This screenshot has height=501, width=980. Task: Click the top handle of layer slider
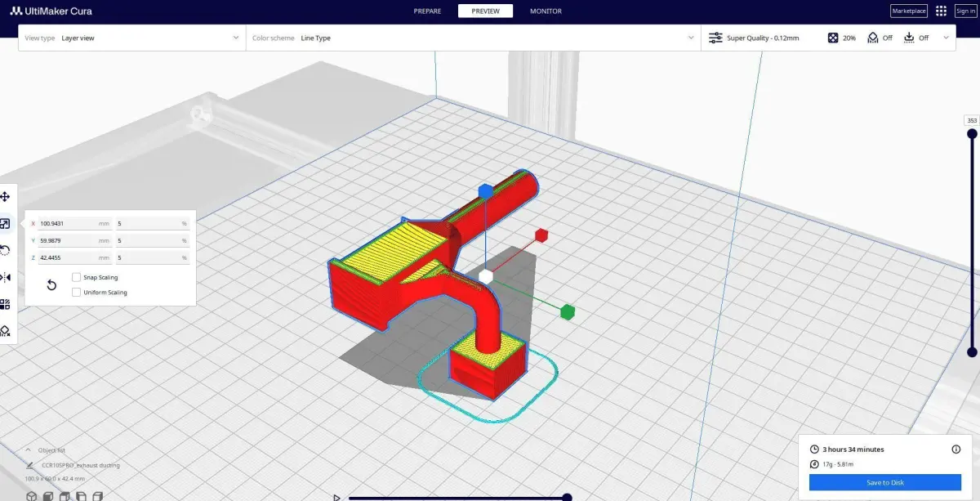tap(972, 134)
